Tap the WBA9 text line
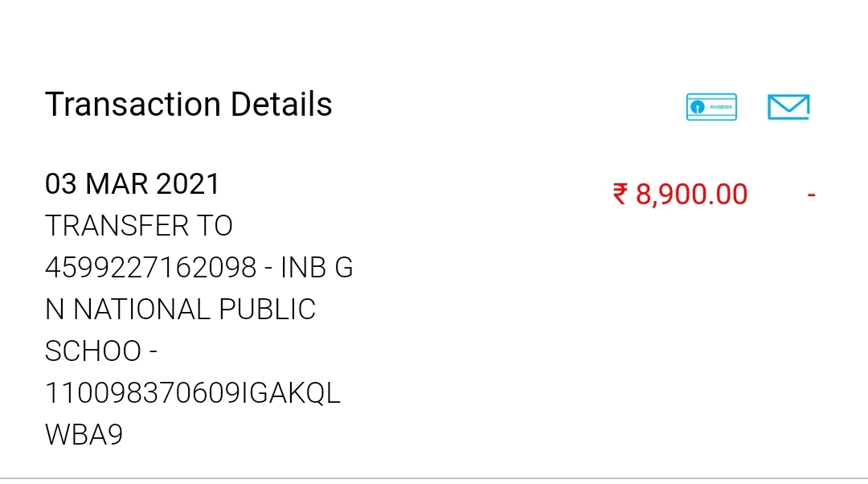This screenshot has height=484, width=868. [84, 435]
